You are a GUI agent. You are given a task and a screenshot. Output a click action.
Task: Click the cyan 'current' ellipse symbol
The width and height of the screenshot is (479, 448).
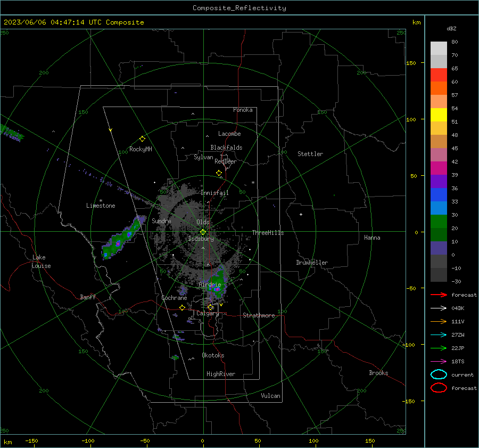point(439,374)
